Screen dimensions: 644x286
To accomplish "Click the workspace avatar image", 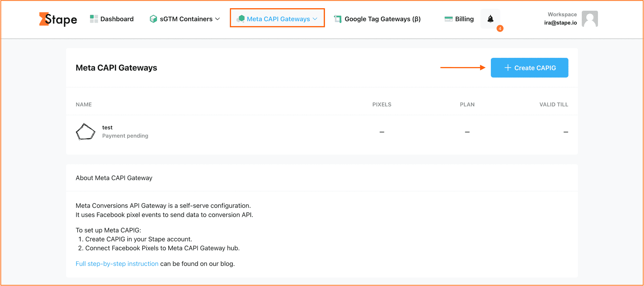I will pos(590,19).
